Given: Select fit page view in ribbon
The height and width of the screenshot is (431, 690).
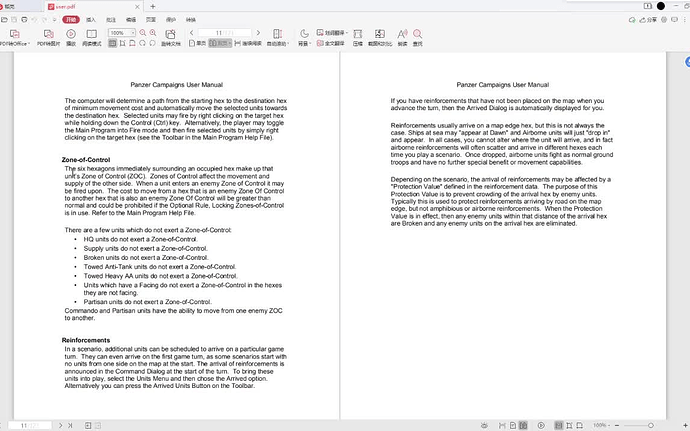Looking at the screenshot, I should (x=123, y=43).
